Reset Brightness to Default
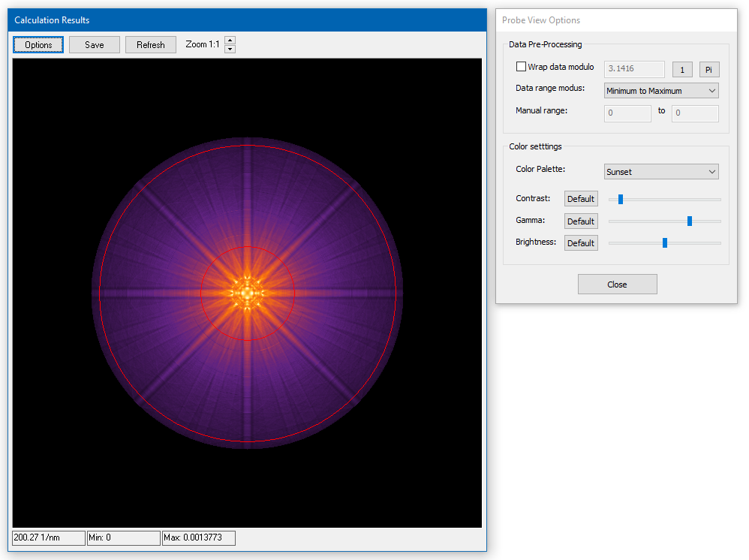Viewport: 749px width, 560px height. pos(581,243)
